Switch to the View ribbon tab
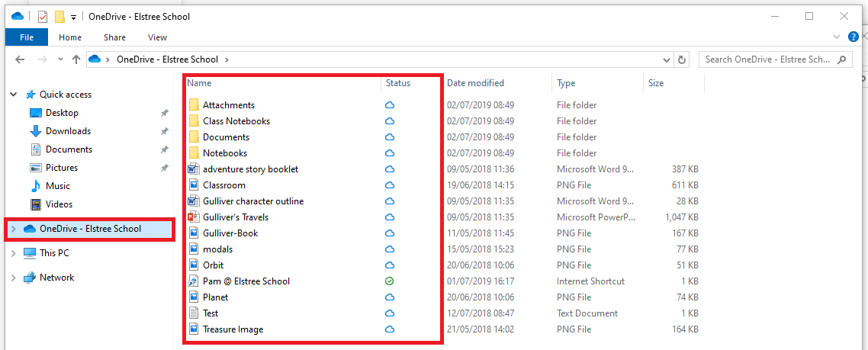The height and width of the screenshot is (350, 868). point(157,37)
